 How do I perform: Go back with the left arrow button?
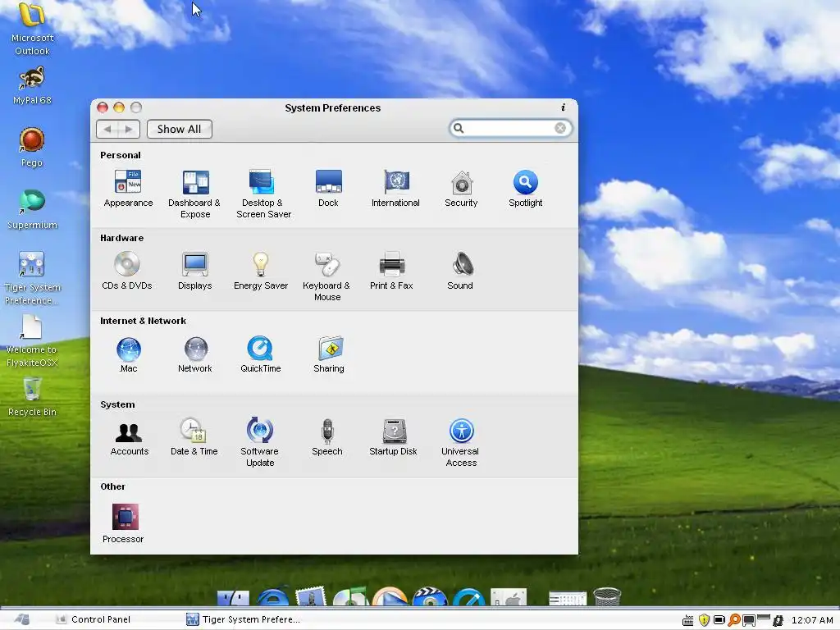tap(107, 129)
